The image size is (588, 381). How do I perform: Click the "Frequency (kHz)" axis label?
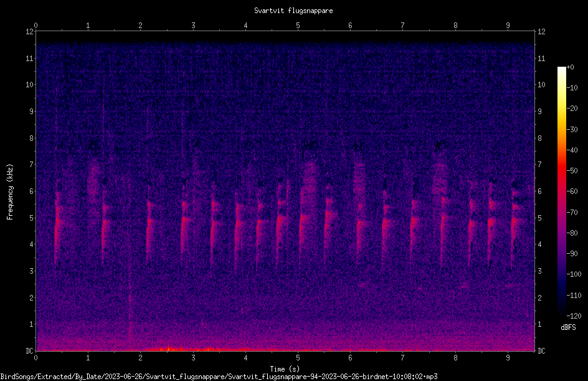pos(10,192)
